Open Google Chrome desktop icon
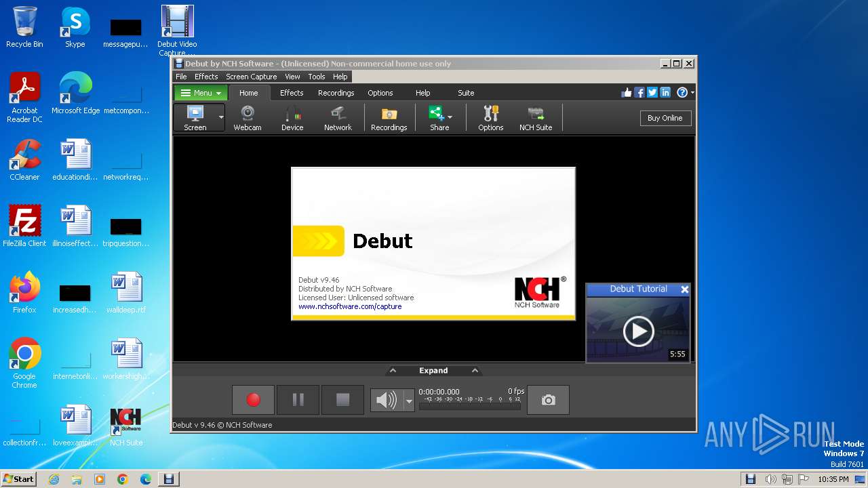 coord(24,363)
